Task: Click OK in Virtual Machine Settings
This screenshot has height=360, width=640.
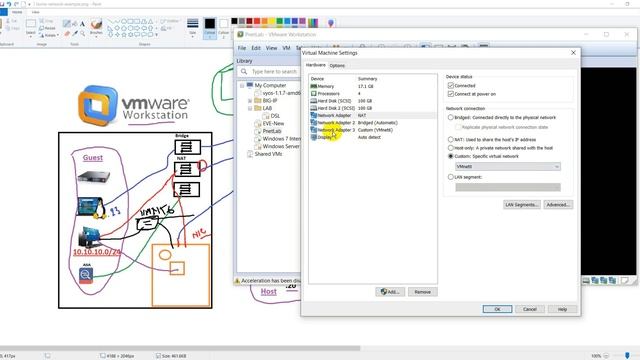Action: click(x=497, y=309)
